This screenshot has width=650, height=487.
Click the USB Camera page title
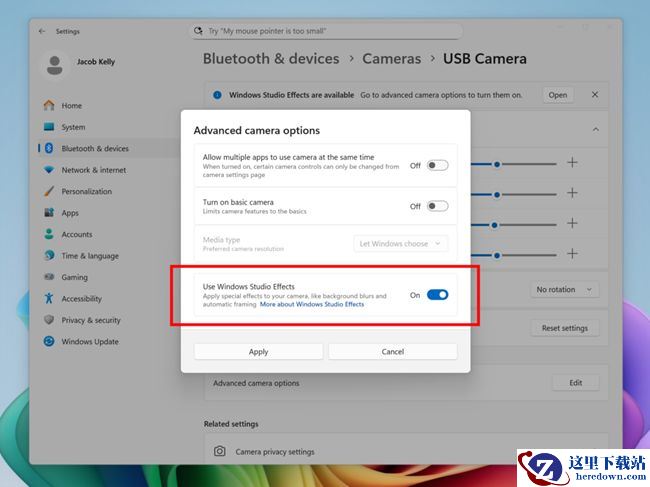pyautogui.click(x=485, y=58)
